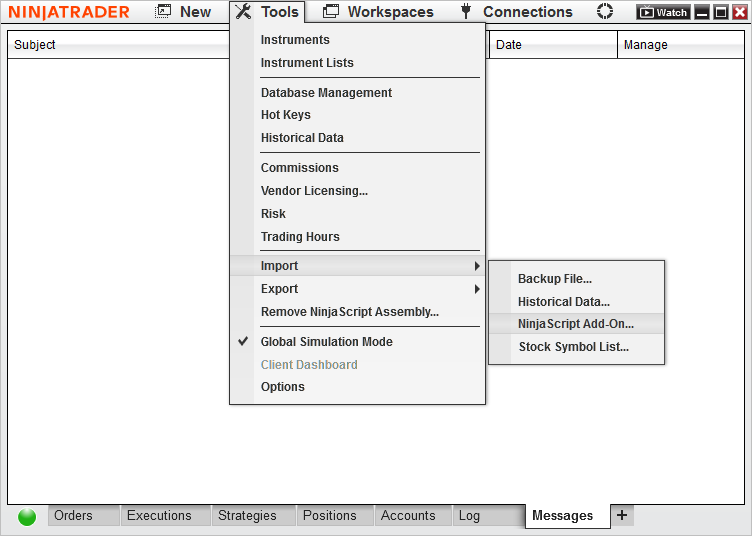Click the Connections plug icon
Image resolution: width=752 pixels, height=536 pixels.
pyautogui.click(x=466, y=12)
